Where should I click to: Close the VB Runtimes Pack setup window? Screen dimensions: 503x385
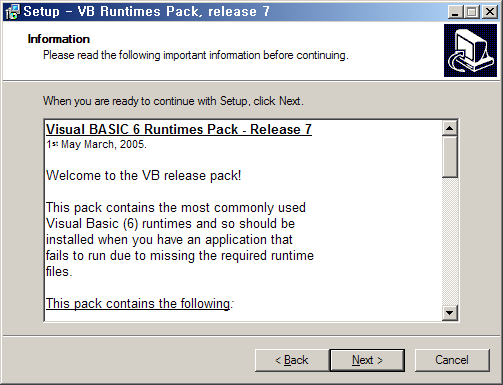(x=490, y=12)
